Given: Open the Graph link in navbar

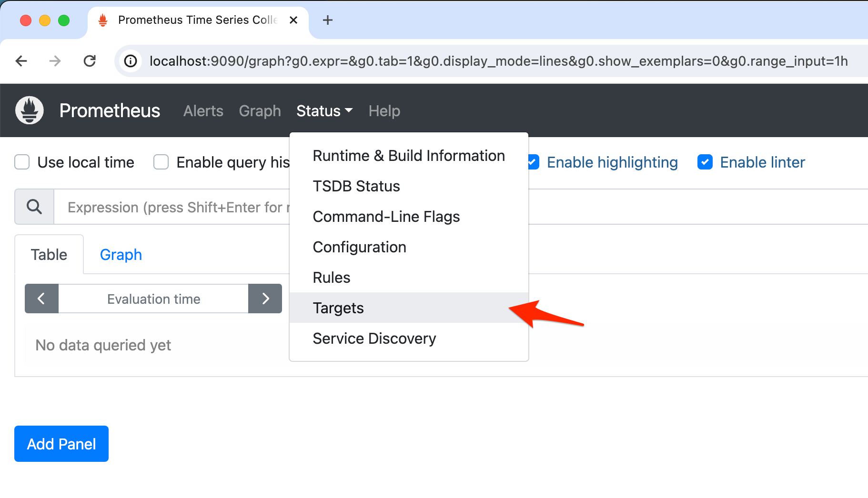Looking at the screenshot, I should click(260, 111).
